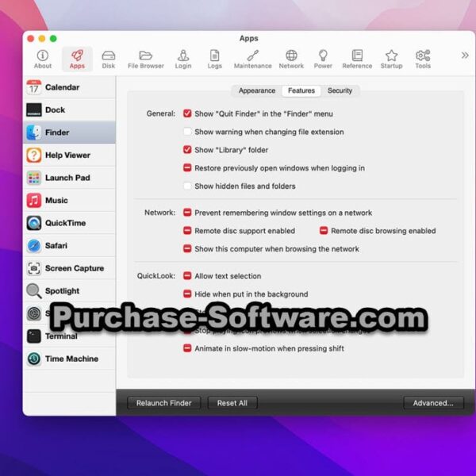Disable Show "Quit Finder" in Finder menu

click(x=187, y=114)
